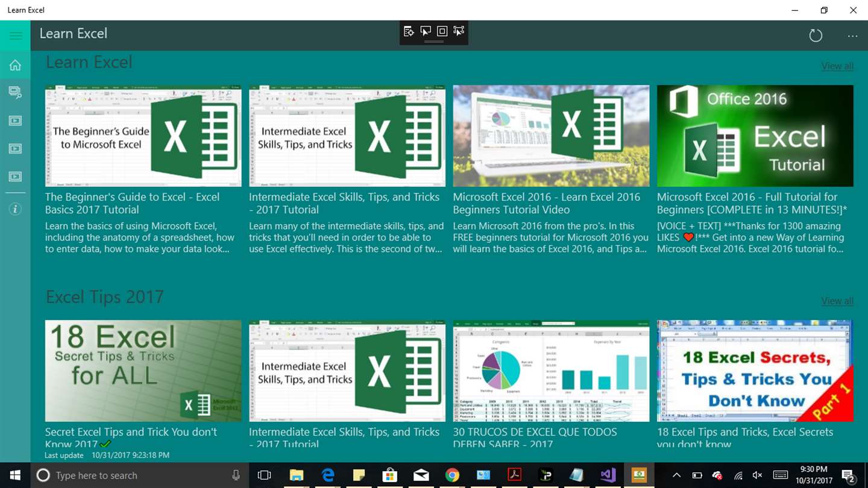Open the laptop-on-grass Excel 2016 thumbnail
Screen dimensions: 868x488
pos(551,136)
